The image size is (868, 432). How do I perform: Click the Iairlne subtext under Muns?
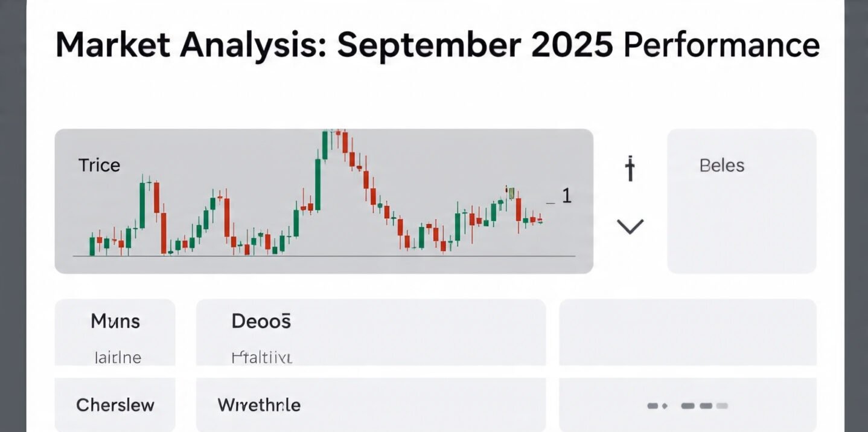pos(118,358)
